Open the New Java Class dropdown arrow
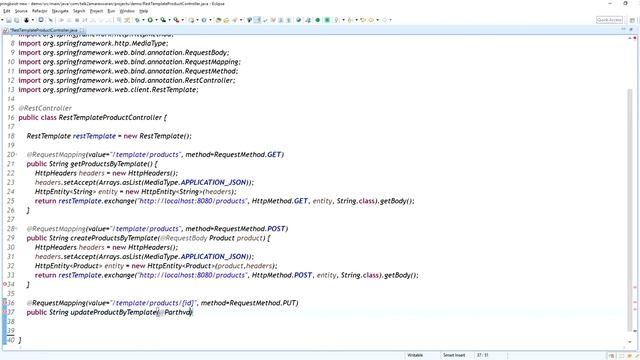Viewport: 640px width, 360px height. point(211,20)
